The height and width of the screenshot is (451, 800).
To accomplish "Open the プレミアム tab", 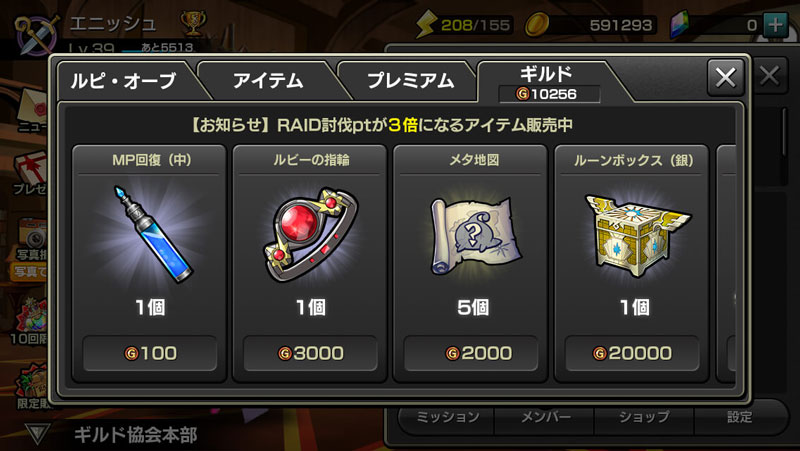I will click(410, 81).
